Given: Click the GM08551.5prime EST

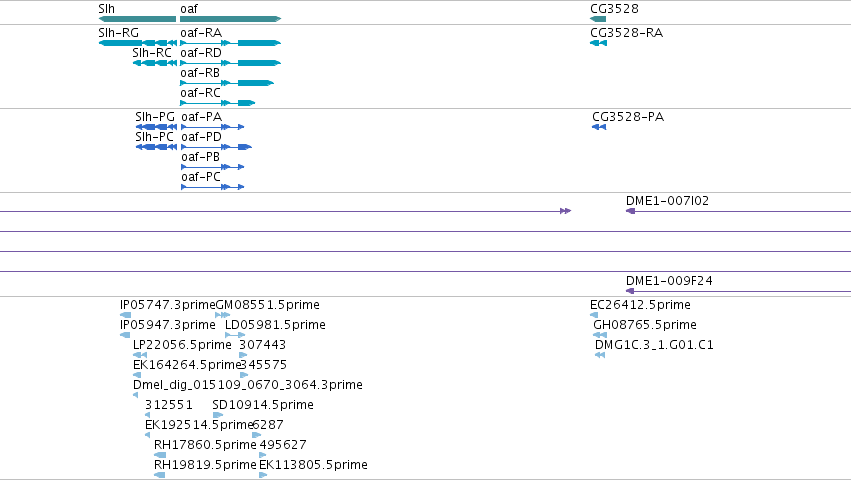Looking at the screenshot, I should (x=223, y=315).
